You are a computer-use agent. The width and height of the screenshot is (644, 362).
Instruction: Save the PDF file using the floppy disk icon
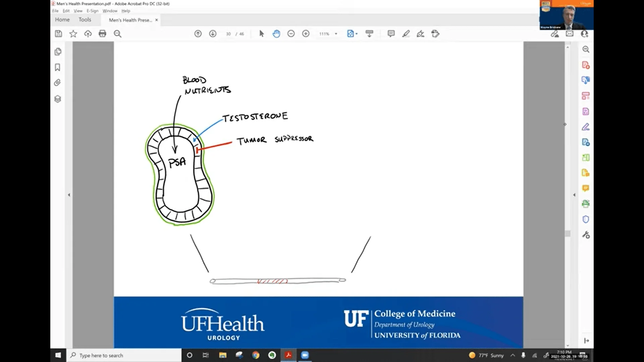58,34
